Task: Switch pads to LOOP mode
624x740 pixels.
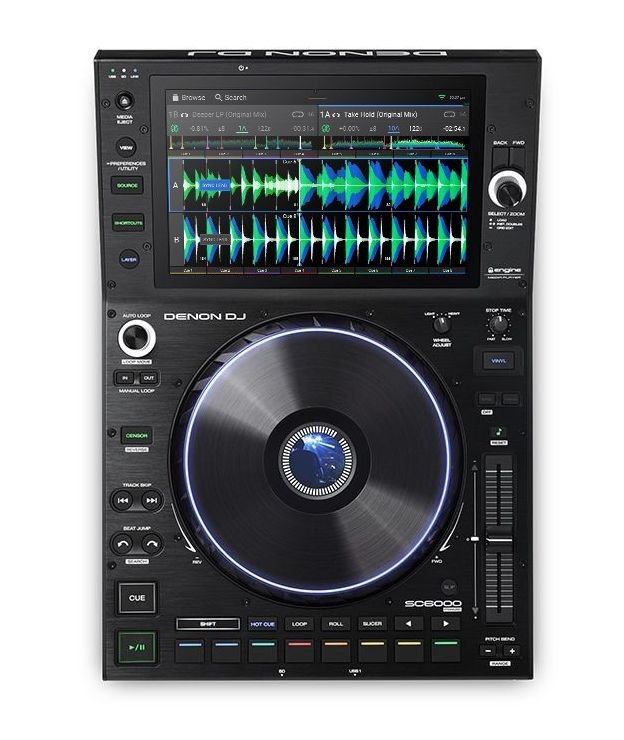Action: coord(299,624)
